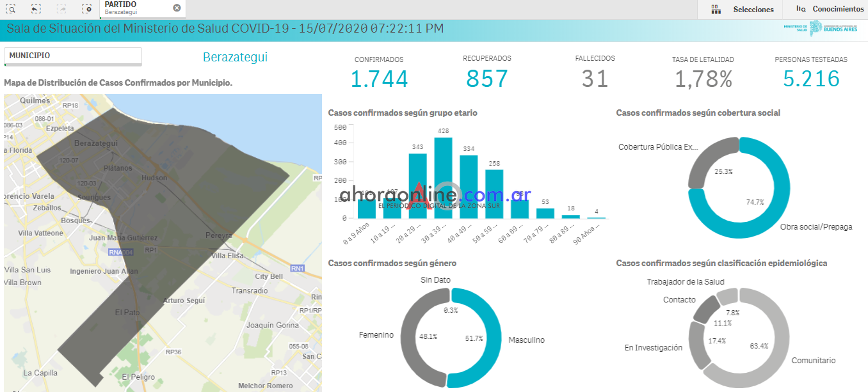Step forward one selection
This screenshot has height=392, width=868.
pos(61,9)
